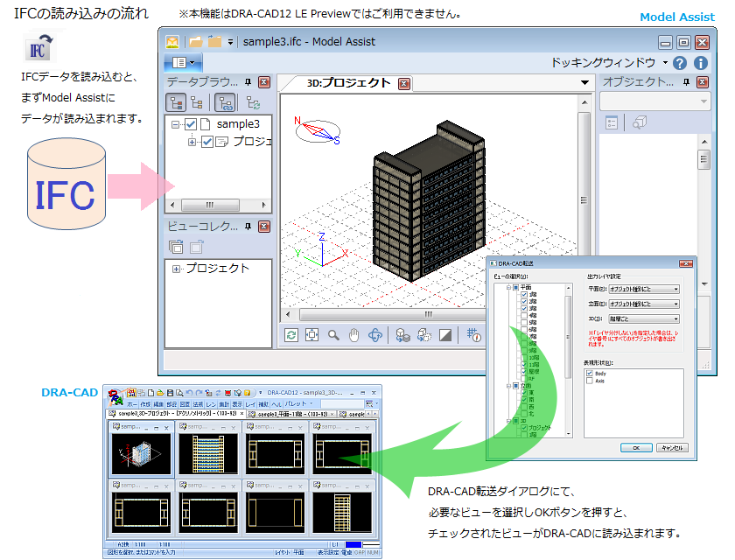Click the shading display icon in 3D toolbar
735x560 pixels.
[444, 335]
